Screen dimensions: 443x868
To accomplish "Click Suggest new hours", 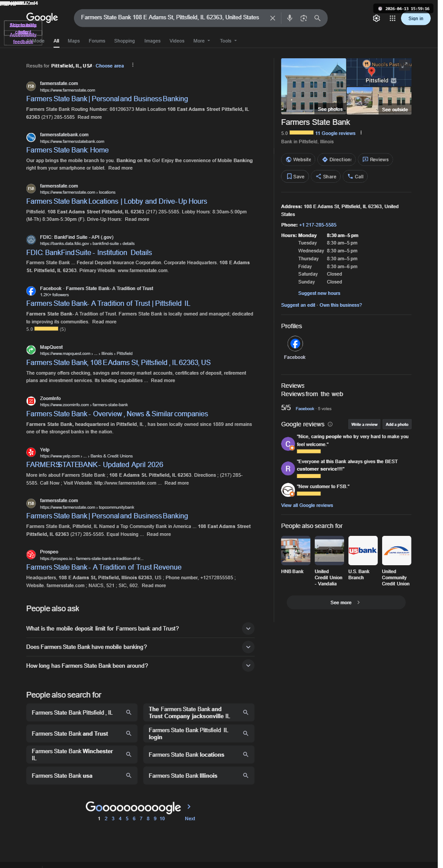I will point(319,293).
